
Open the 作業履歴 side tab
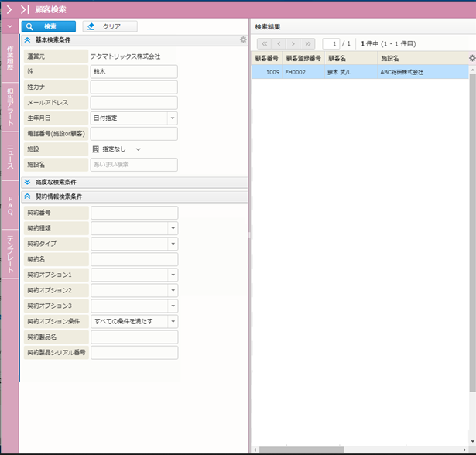[9, 59]
